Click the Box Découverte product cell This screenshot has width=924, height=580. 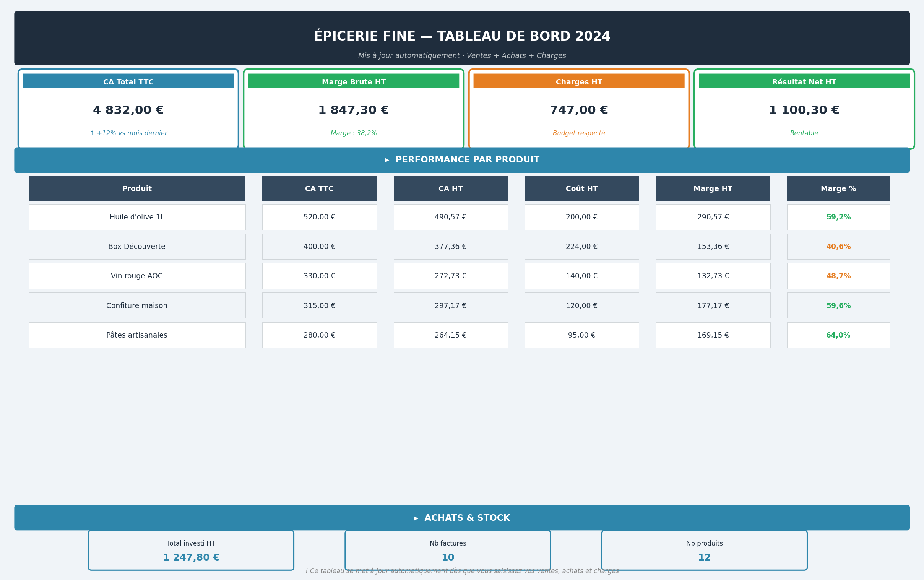(137, 247)
